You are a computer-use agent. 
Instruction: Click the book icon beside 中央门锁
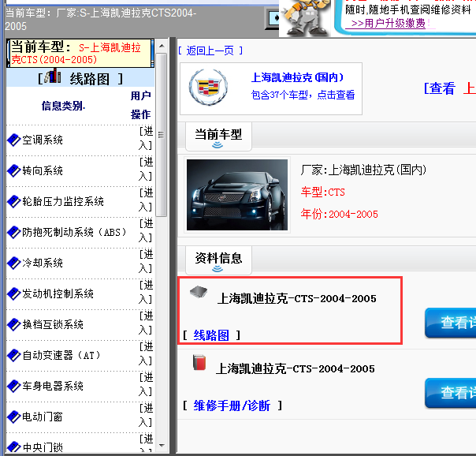pyautogui.click(x=13, y=447)
